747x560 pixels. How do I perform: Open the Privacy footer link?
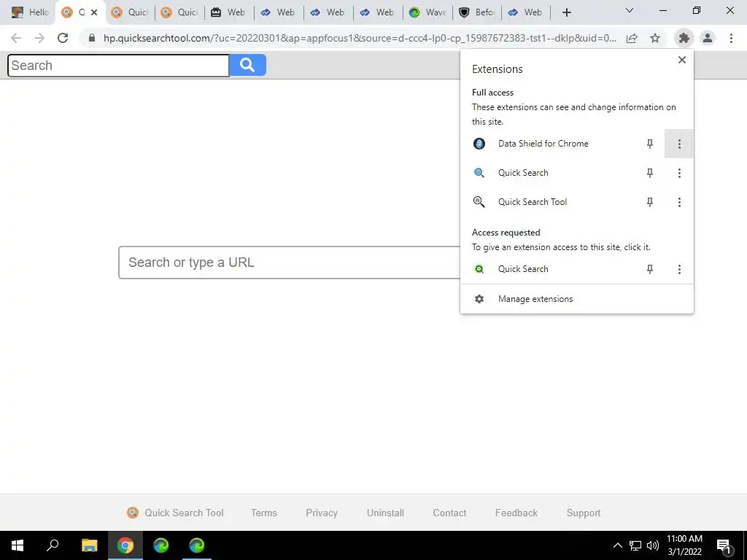click(x=322, y=513)
